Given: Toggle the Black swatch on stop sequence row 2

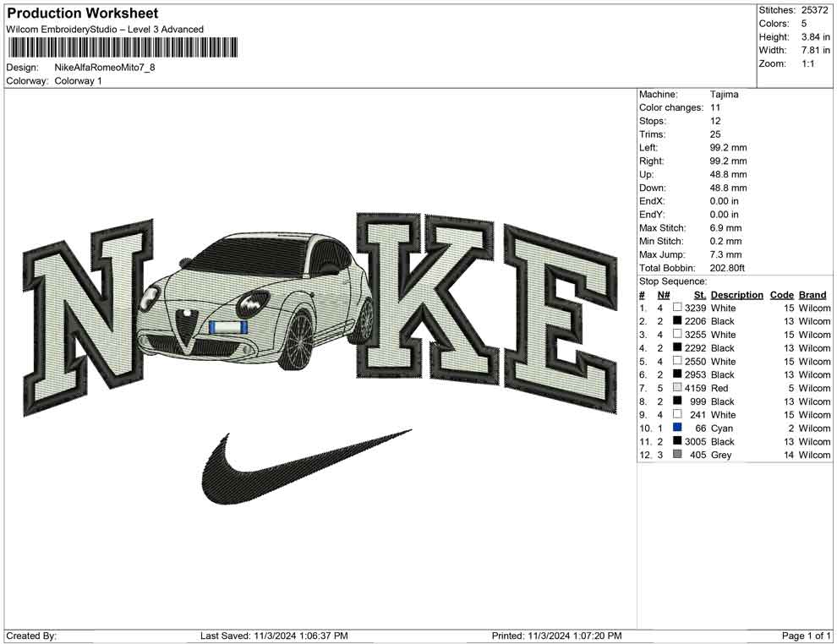Looking at the screenshot, I should coord(676,321).
